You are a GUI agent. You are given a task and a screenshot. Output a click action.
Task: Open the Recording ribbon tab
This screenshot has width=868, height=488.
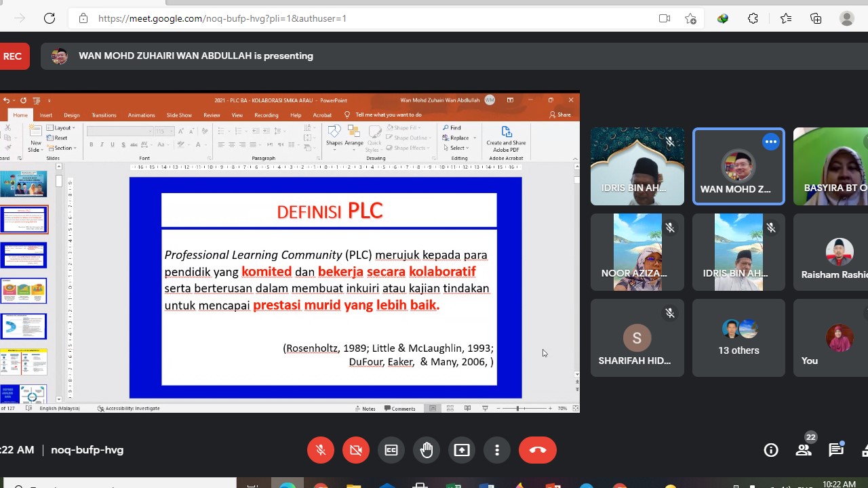click(267, 115)
